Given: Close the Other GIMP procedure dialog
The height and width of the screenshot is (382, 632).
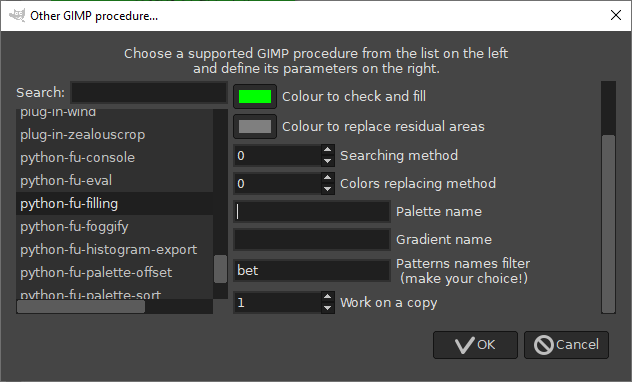Looking at the screenshot, I should (615, 16).
